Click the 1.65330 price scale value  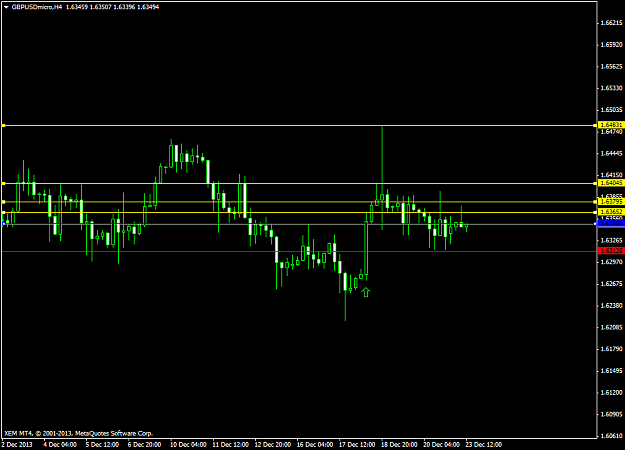[611, 88]
